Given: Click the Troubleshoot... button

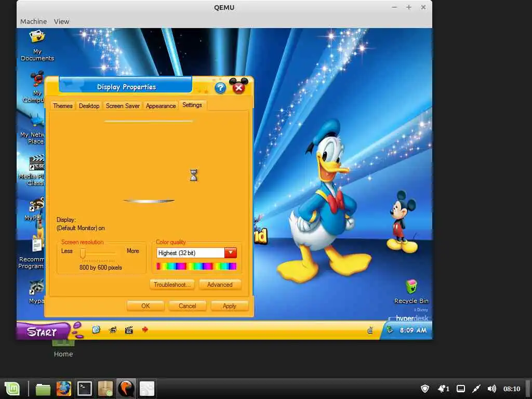Looking at the screenshot, I should point(172,285).
